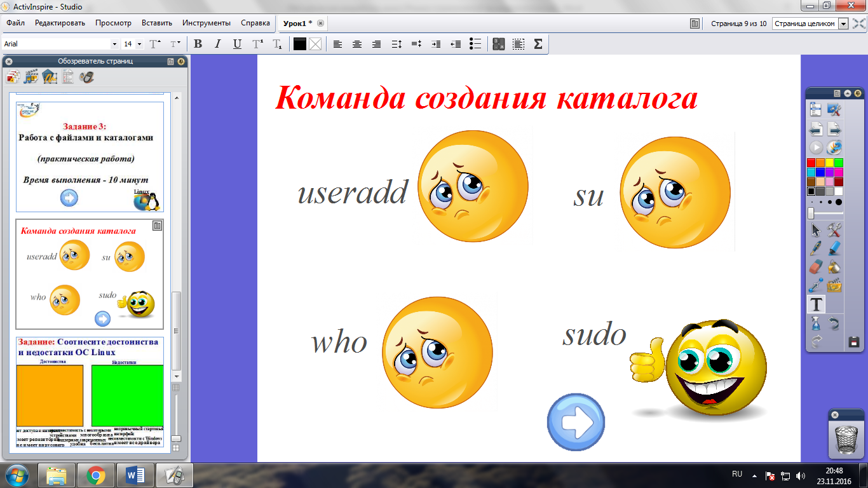Screen dimensions: 868x488
Task: Roll up the main toolbox
Action: tap(848, 93)
